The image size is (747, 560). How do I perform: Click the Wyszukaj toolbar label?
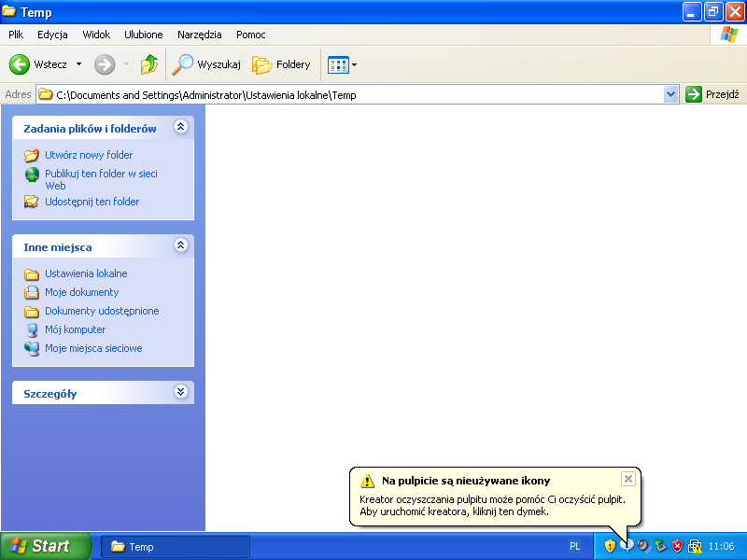click(218, 64)
